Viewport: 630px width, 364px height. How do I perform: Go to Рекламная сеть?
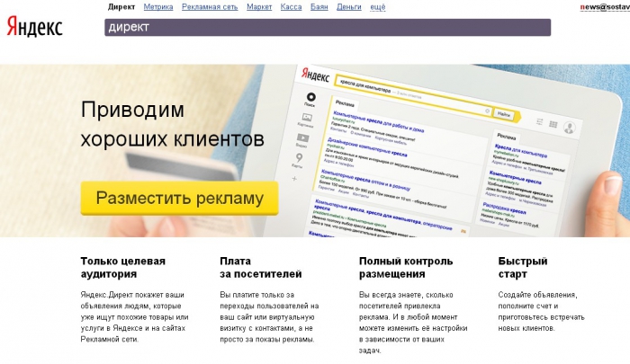[x=210, y=7]
